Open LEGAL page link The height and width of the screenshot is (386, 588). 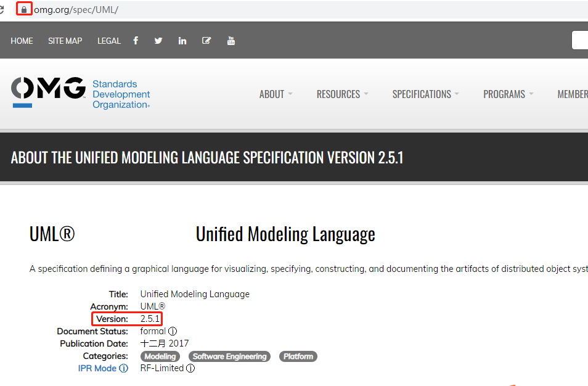pyautogui.click(x=109, y=41)
